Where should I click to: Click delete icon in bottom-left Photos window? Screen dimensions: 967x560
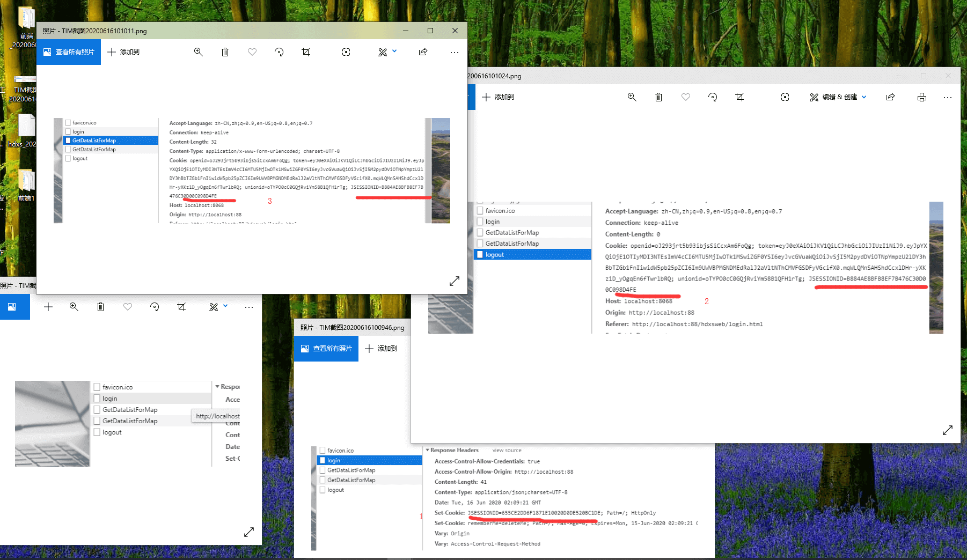pos(100,307)
